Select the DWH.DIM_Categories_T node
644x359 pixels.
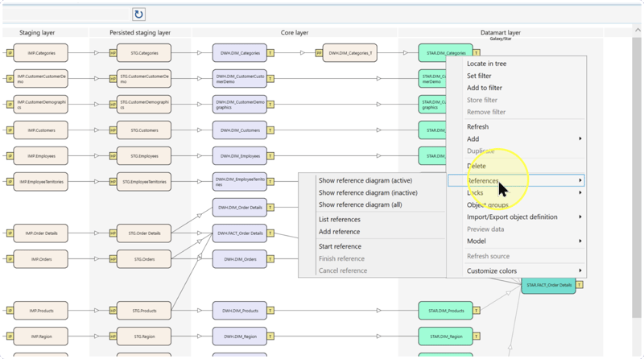pyautogui.click(x=350, y=53)
